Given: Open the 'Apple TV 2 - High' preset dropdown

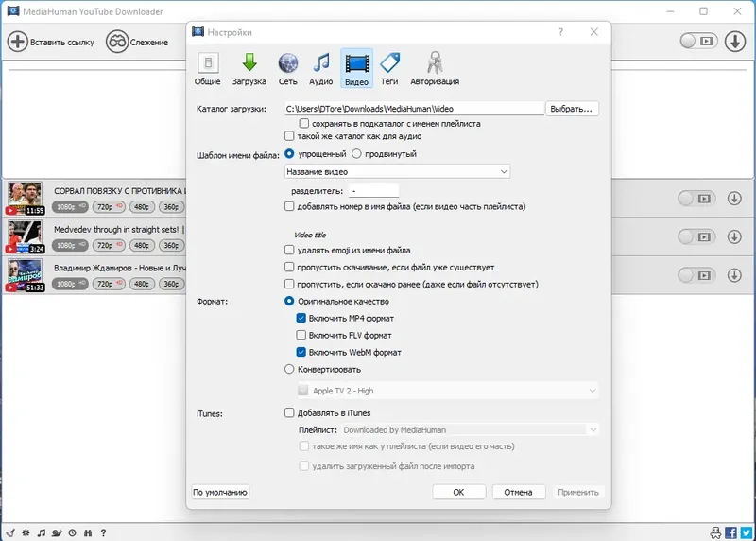Looking at the screenshot, I should [447, 391].
